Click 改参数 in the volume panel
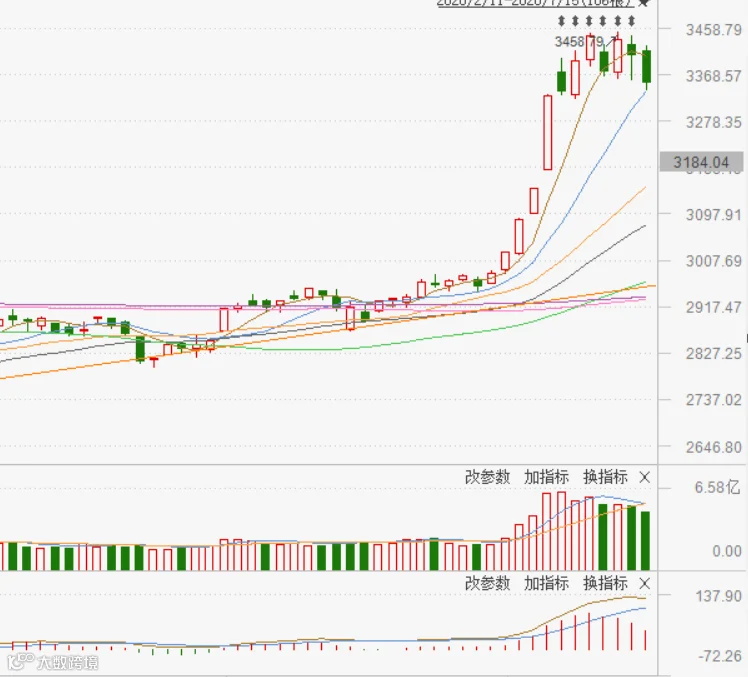This screenshot has height=677, width=748. [488, 477]
